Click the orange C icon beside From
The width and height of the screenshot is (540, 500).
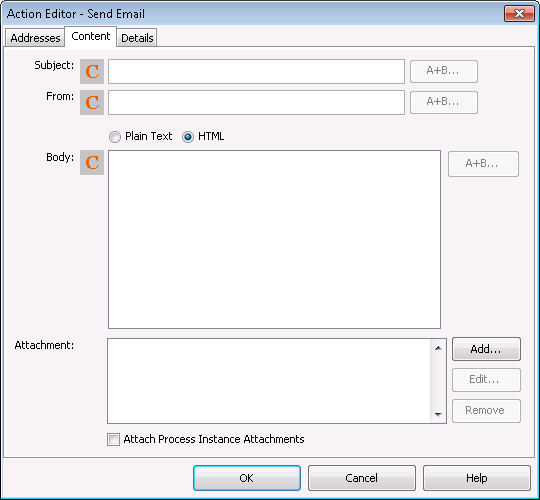(92, 102)
